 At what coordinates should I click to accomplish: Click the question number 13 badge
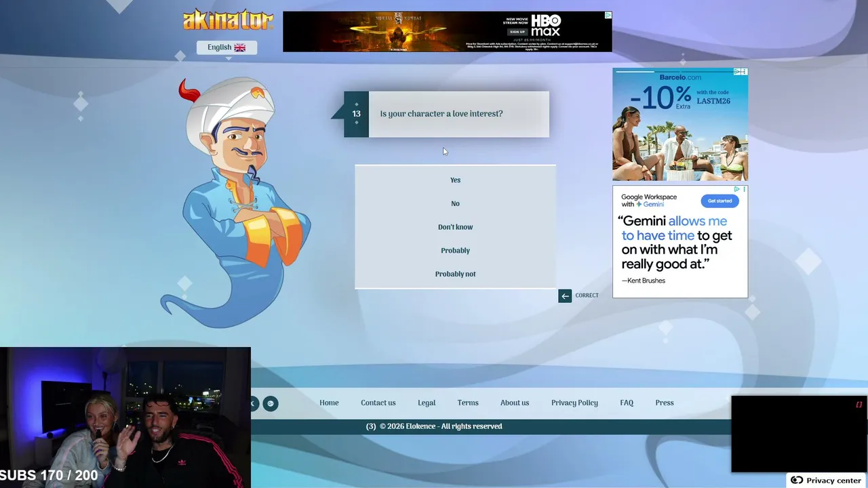point(356,114)
